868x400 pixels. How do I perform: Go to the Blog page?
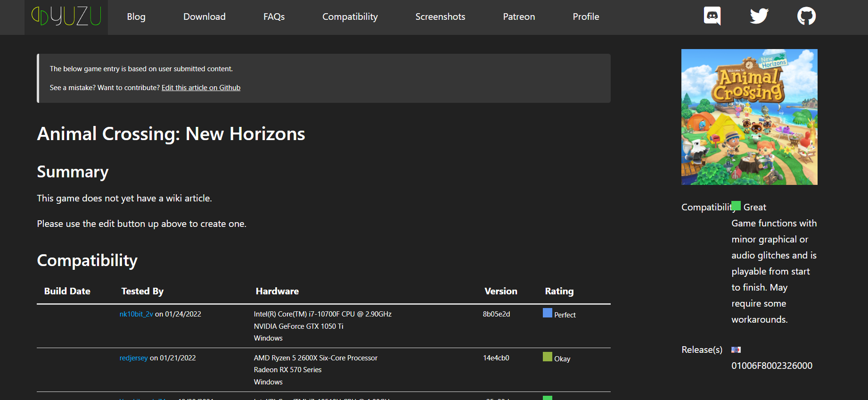click(136, 17)
